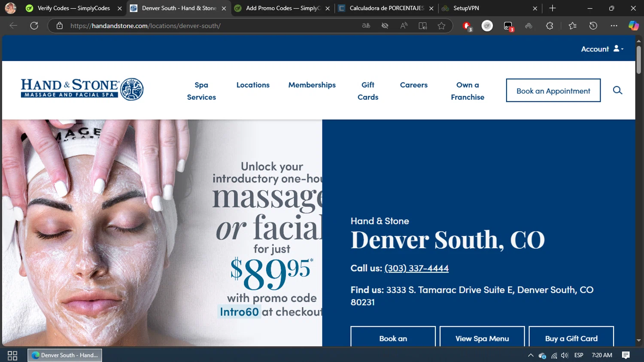Viewport: 644px width, 362px height.
Task: Open the translate page icon
Action: [366, 26]
